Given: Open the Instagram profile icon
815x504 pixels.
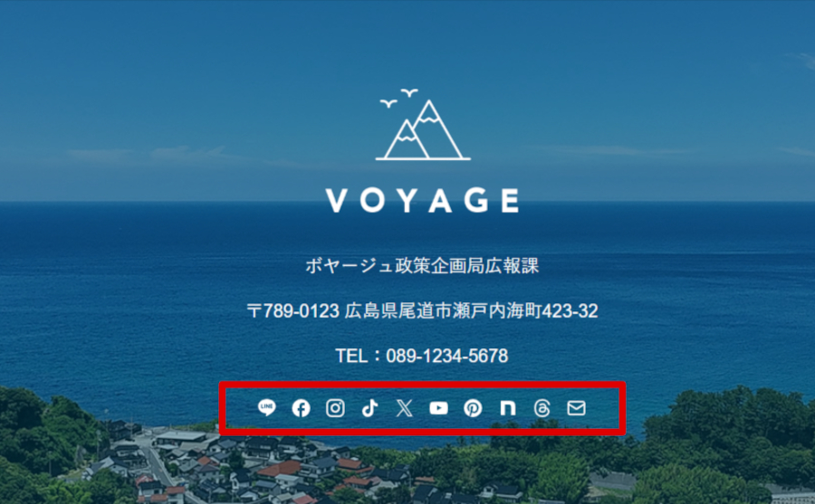Looking at the screenshot, I should [335, 408].
